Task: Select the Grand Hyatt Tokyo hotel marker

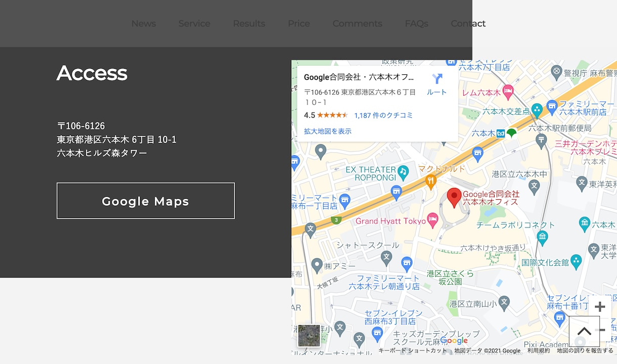Action: pos(432,220)
